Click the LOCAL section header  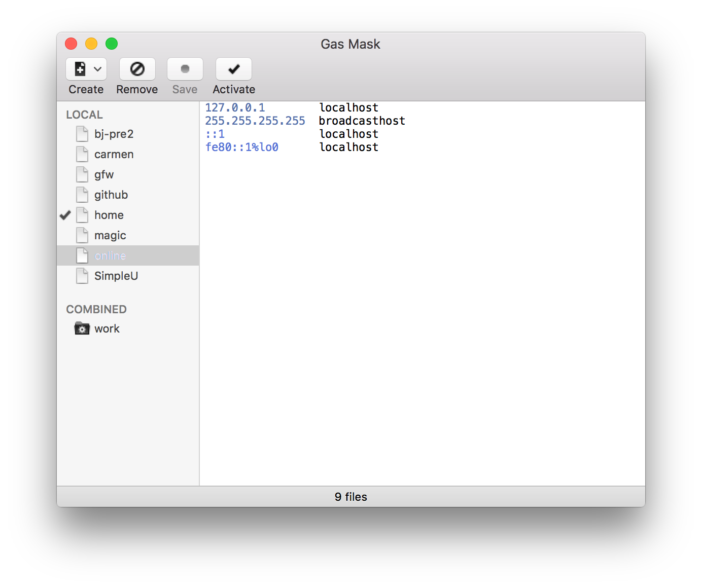coord(84,115)
